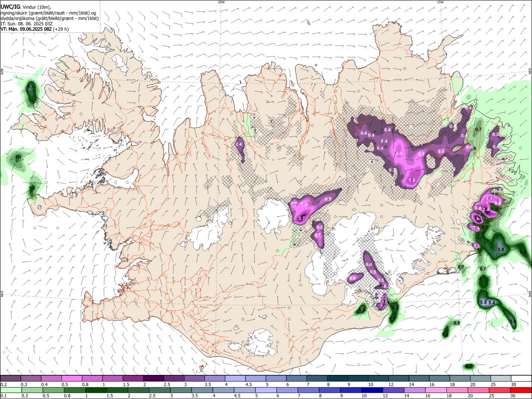Click the 5.4 rain value southeast of Iceland

pyautogui.click(x=492, y=303)
